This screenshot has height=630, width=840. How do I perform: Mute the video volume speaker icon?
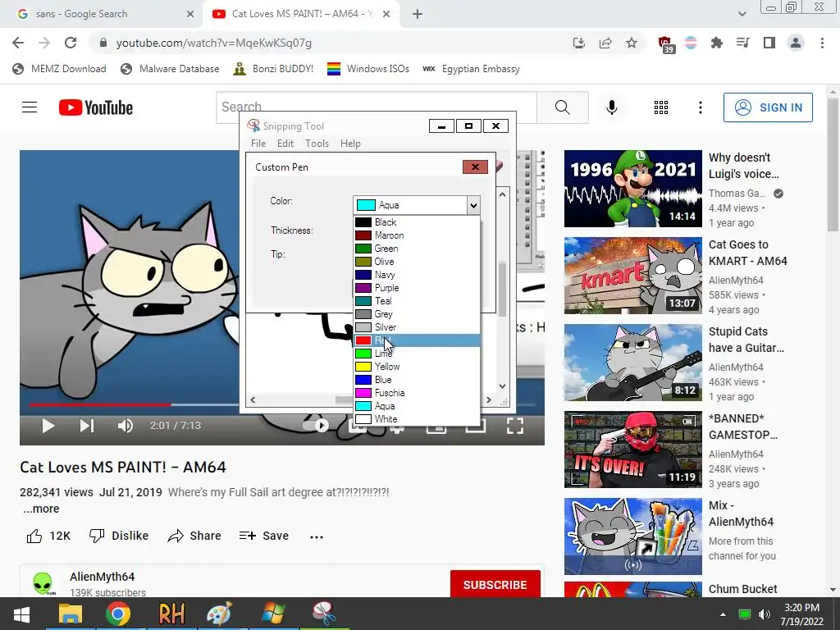pyautogui.click(x=125, y=426)
